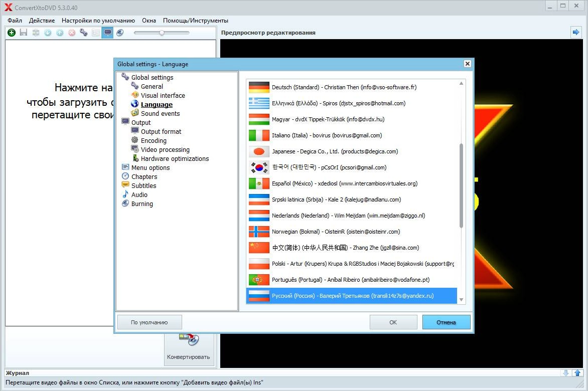Screen dimensions: 588x391
Task: Select the Chinese Zhang Zhe language entry
Action: (x=352, y=248)
